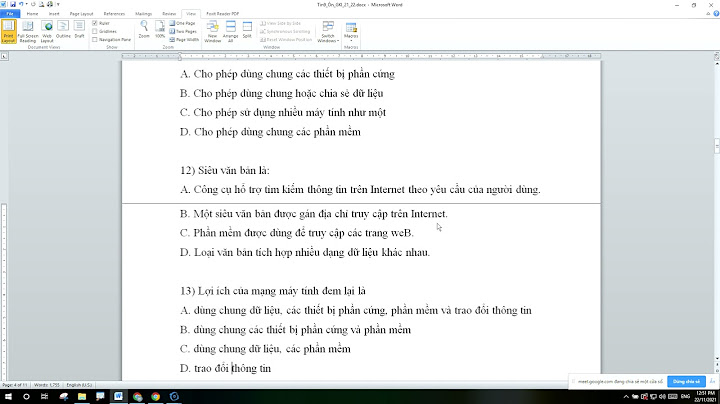Click Word icon in taskbar
Viewport: 720px width, 404px height.
click(x=118, y=396)
